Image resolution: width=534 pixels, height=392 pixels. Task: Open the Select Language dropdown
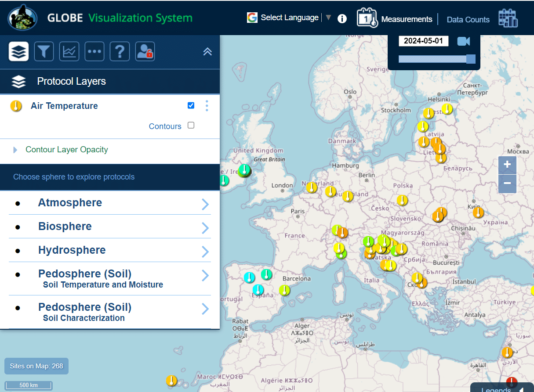tap(289, 18)
